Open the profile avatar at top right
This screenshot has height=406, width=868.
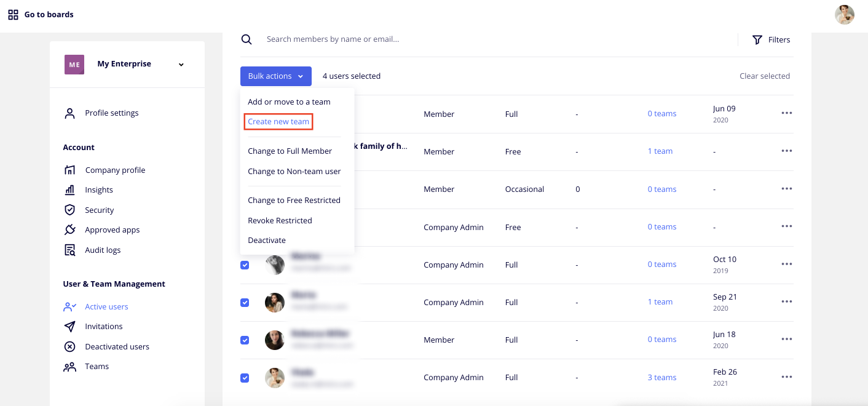coord(844,15)
